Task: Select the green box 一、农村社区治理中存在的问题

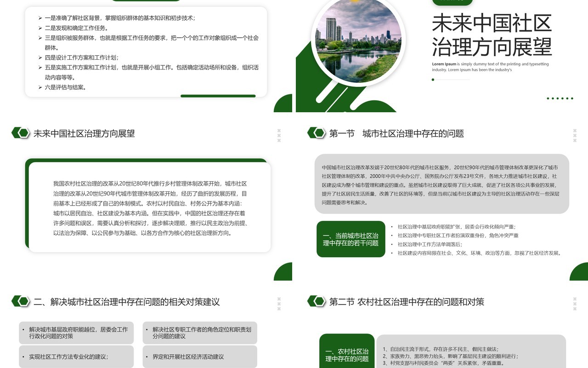Action: coord(347,351)
